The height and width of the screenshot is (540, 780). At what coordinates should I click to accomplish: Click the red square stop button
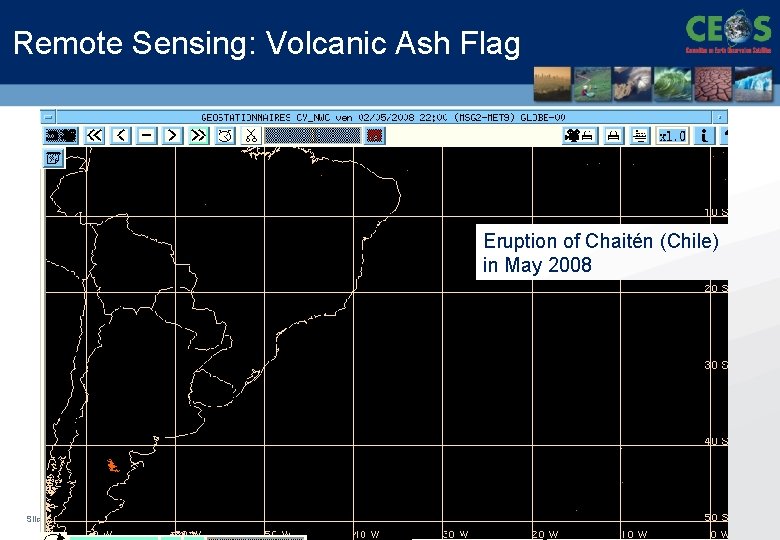click(375, 136)
